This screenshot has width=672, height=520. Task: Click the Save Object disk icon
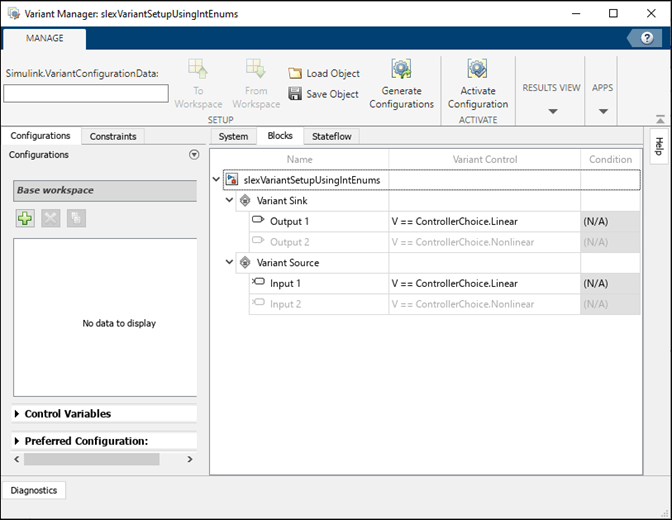[295, 94]
